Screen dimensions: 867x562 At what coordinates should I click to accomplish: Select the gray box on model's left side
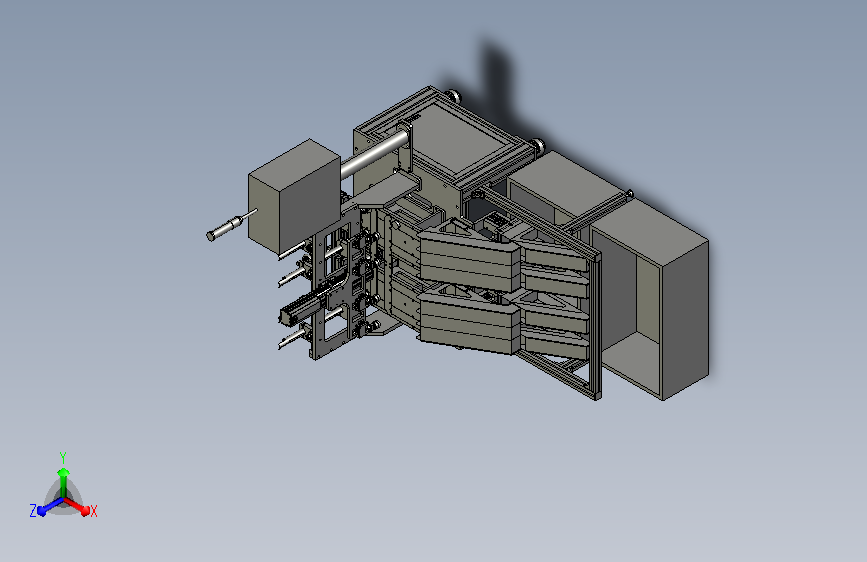tap(294, 196)
